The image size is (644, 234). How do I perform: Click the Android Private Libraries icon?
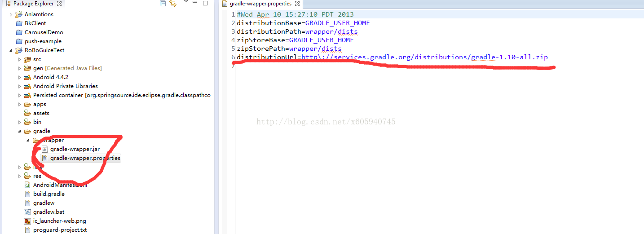[27, 86]
